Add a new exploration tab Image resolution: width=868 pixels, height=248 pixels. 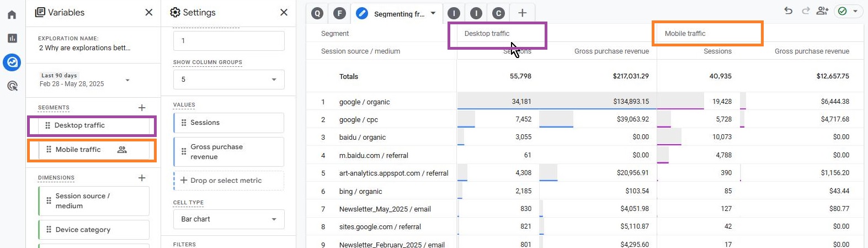click(522, 13)
